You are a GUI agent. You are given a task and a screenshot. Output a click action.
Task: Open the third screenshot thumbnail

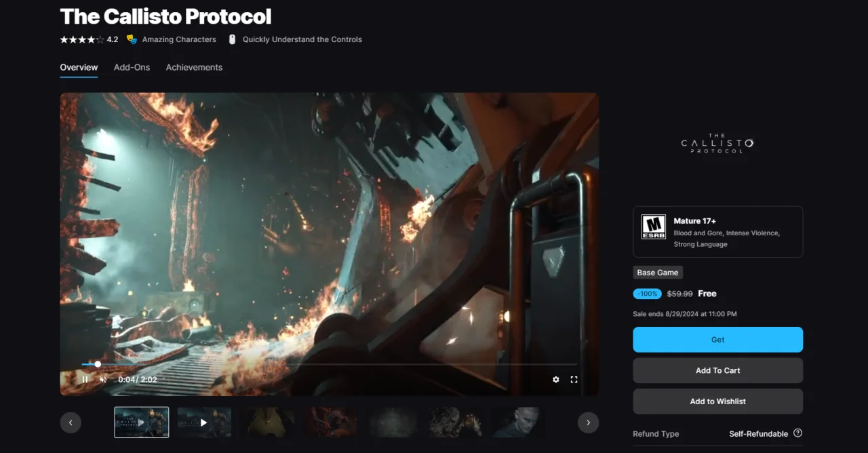tap(267, 422)
